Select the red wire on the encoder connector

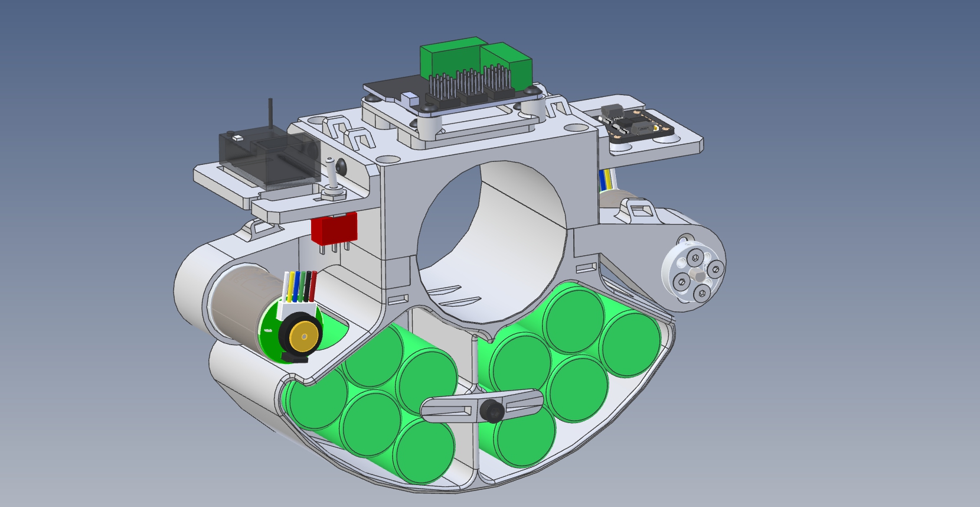(313, 287)
